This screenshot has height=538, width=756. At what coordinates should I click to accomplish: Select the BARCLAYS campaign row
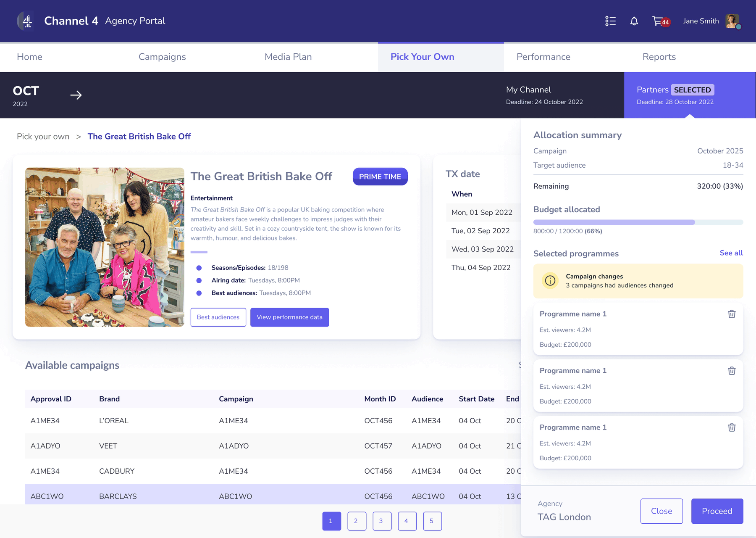pos(273,495)
